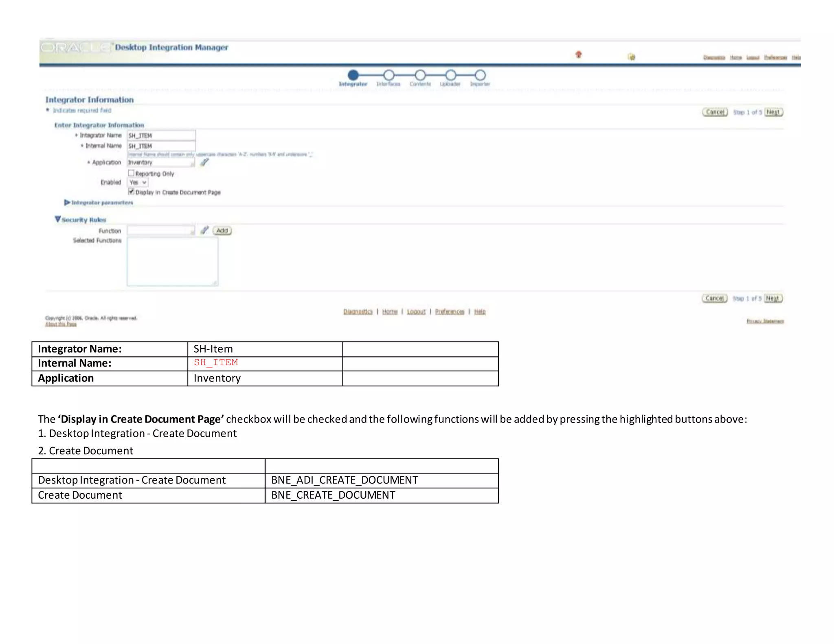834x644 pixels.
Task: Click the red SH_ITEM table cell
Action: click(x=265, y=364)
